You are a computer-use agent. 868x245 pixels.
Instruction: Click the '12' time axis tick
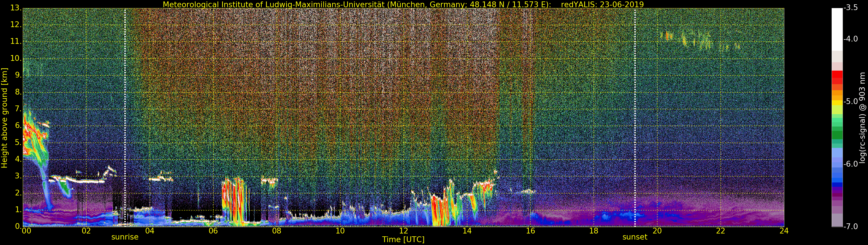403,231
